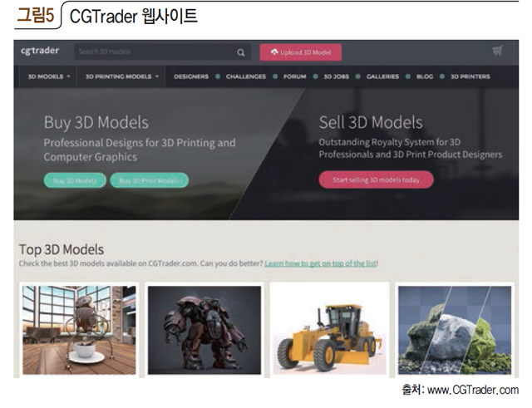Image resolution: width=532 pixels, height=408 pixels.
Task: Open the DESIGNERS menu item
Action: (191, 76)
